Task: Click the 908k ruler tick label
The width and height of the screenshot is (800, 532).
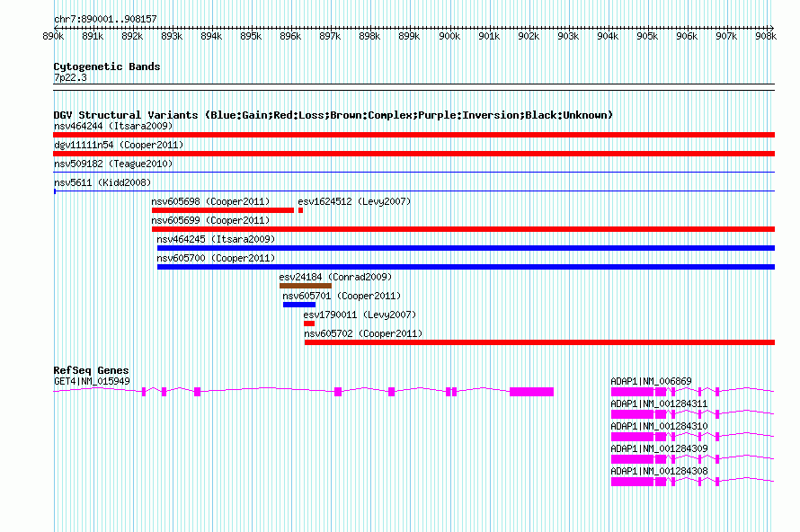Action: tap(765, 36)
